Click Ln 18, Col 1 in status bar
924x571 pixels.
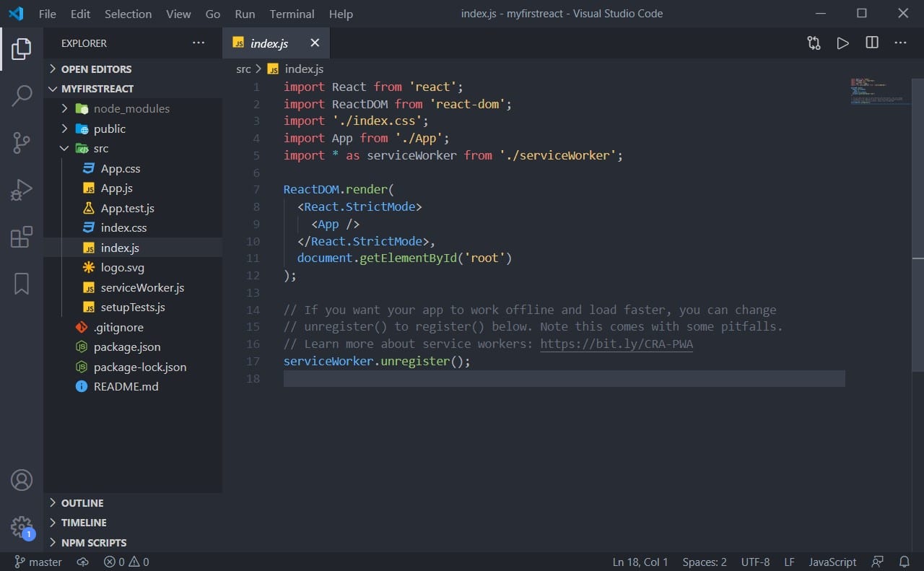point(640,562)
